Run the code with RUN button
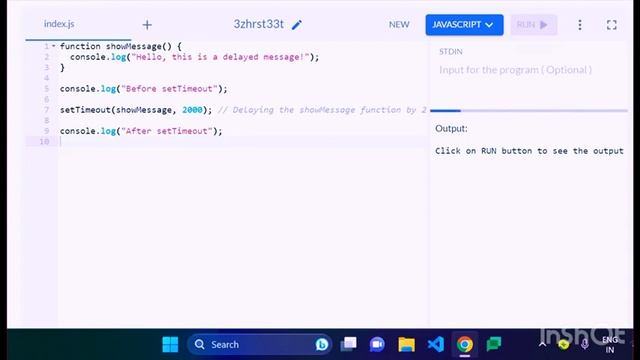 [533, 25]
